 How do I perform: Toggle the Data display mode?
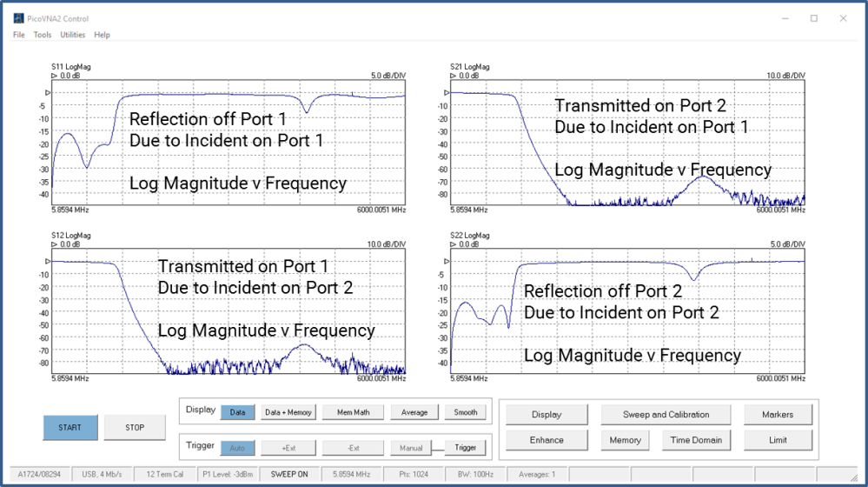[x=237, y=412]
